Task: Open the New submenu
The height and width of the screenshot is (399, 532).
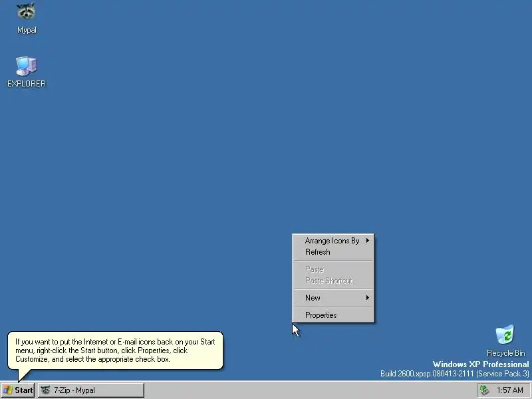Action: point(334,298)
